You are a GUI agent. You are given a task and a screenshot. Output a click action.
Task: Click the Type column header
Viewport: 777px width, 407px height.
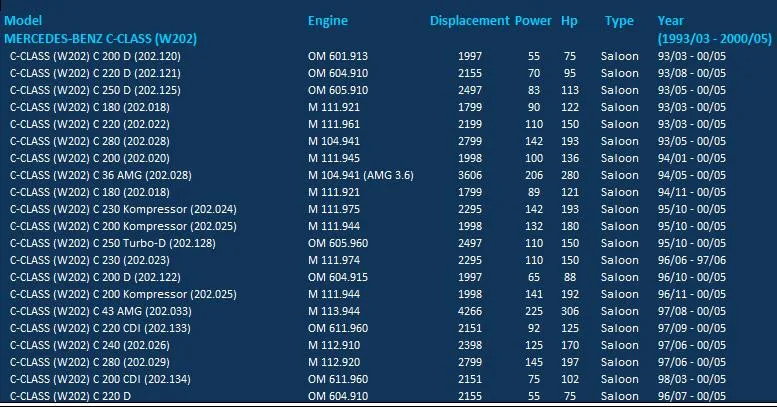[x=619, y=21]
